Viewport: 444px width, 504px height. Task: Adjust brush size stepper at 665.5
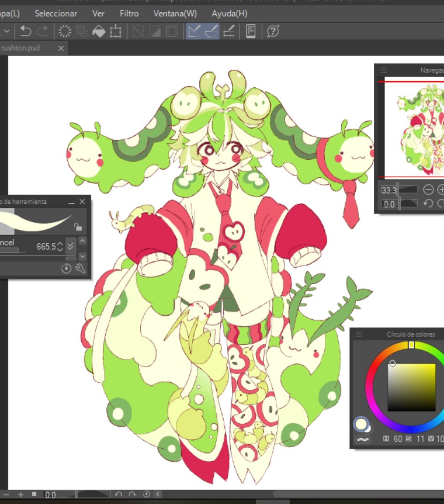point(60,247)
